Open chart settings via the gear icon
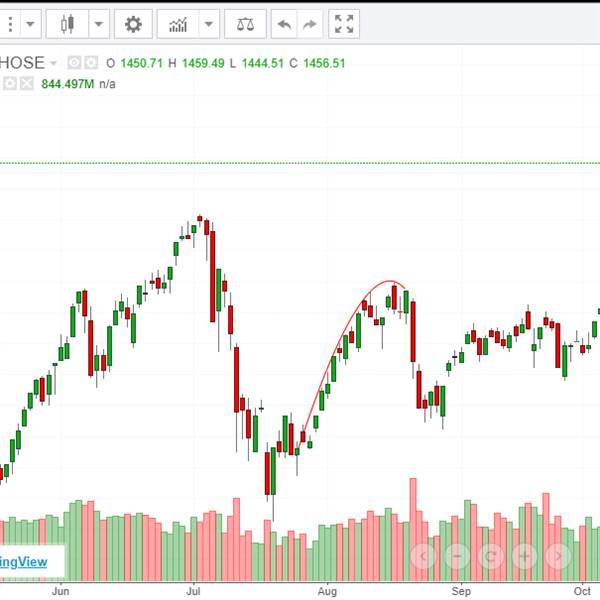This screenshot has height=600, width=600. 133,24
